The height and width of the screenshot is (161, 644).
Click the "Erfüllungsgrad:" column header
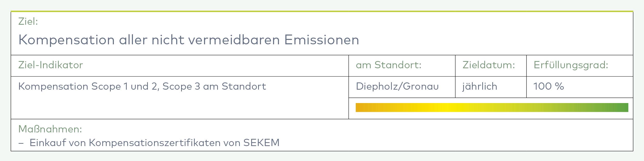pos(571,65)
